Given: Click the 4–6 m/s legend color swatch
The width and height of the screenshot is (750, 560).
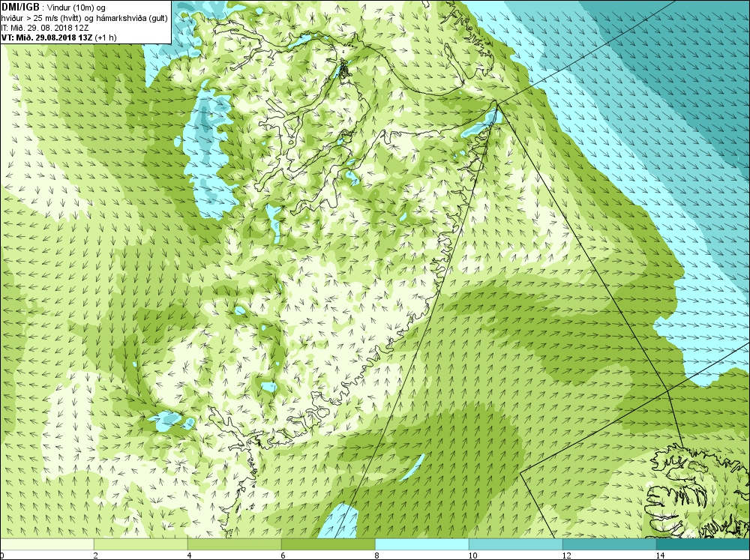Looking at the screenshot, I should (x=234, y=544).
